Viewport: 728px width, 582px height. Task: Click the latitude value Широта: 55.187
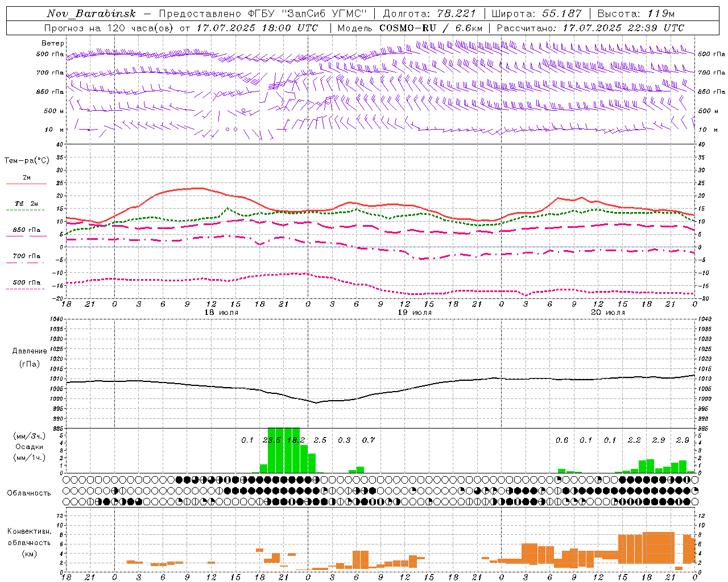(x=536, y=14)
